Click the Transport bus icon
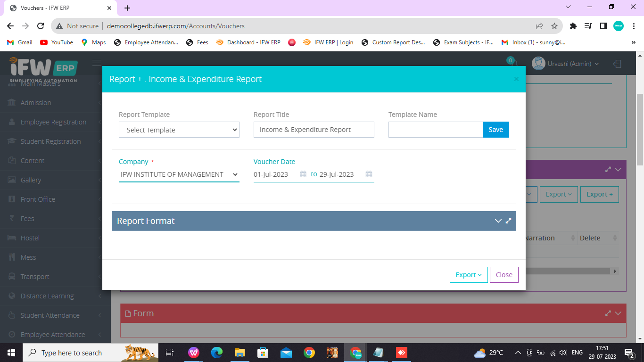The image size is (644, 362). tap(12, 277)
